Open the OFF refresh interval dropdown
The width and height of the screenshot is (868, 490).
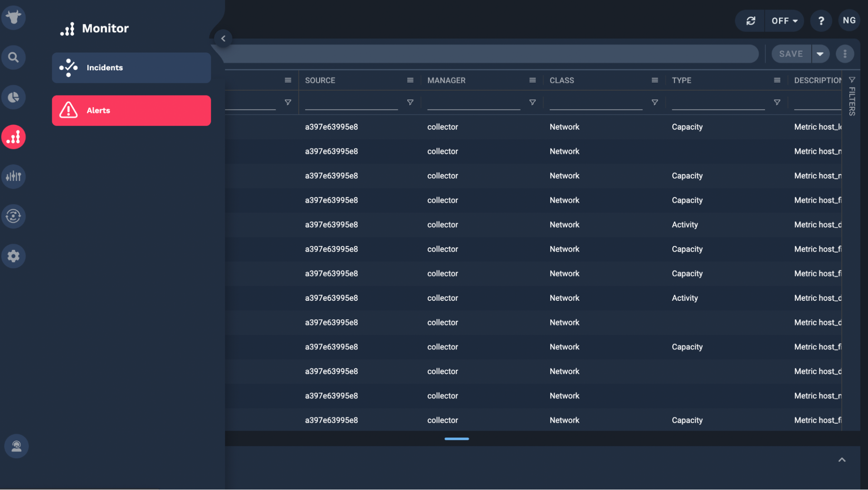pos(784,20)
